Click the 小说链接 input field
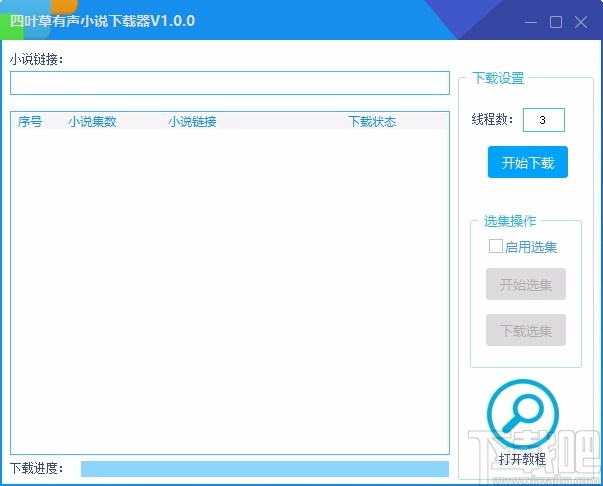Viewport: 603px width, 486px height. pos(230,83)
